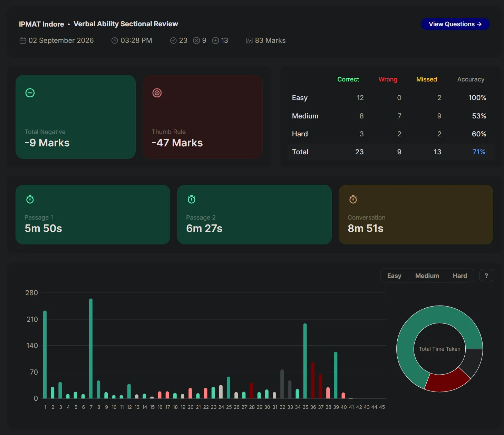The image size is (504, 435).
Task: Open View Questions
Action: pos(455,24)
